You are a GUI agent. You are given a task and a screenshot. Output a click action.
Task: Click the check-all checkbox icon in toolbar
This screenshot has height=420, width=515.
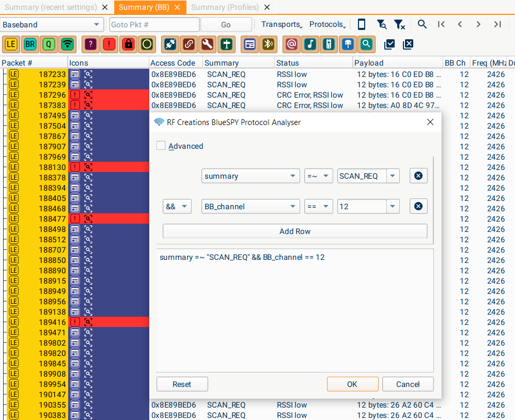point(389,44)
